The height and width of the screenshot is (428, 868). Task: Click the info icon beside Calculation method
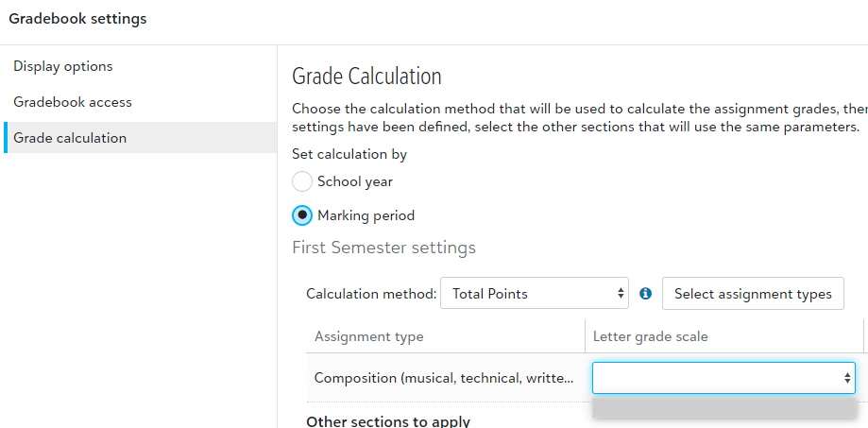click(646, 294)
